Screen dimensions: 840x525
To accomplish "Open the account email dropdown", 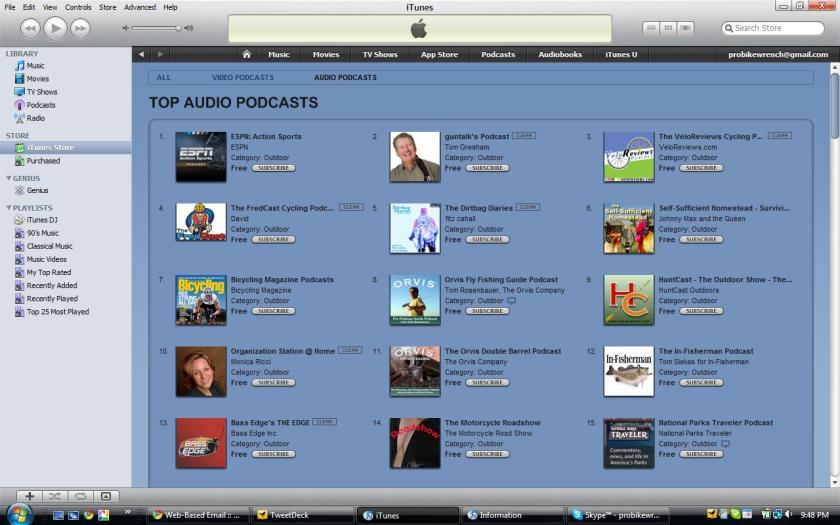I will (x=776, y=54).
